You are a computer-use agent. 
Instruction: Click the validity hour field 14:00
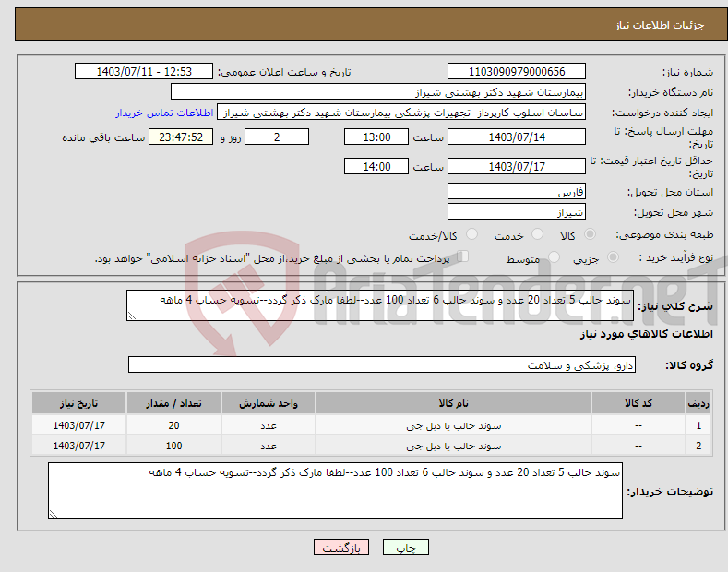(x=376, y=166)
